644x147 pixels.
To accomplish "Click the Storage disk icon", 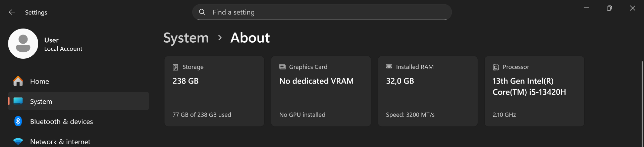I will point(175,67).
